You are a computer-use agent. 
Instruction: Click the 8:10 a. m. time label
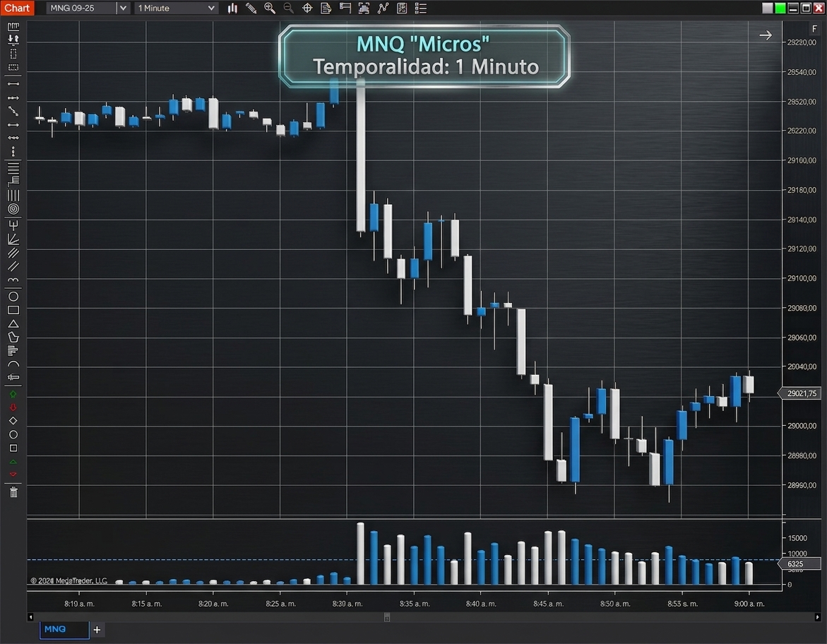pyautogui.click(x=79, y=603)
